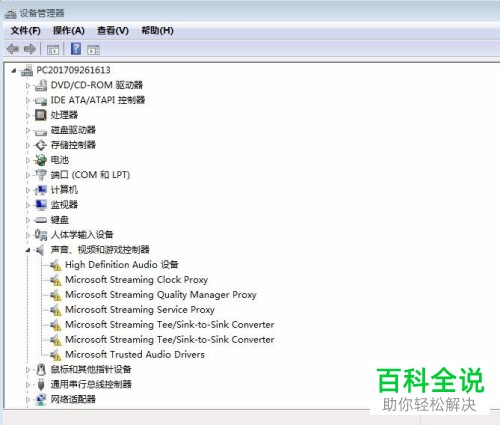Image resolution: width=500 pixels, height=425 pixels.
Task: Open the 查看(V) menu
Action: pos(113,31)
